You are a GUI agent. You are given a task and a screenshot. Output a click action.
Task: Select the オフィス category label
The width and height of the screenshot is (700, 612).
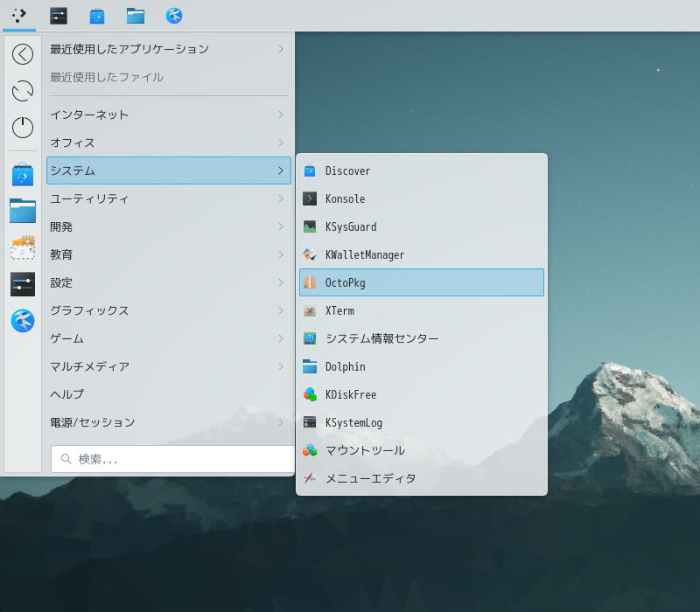click(73, 143)
